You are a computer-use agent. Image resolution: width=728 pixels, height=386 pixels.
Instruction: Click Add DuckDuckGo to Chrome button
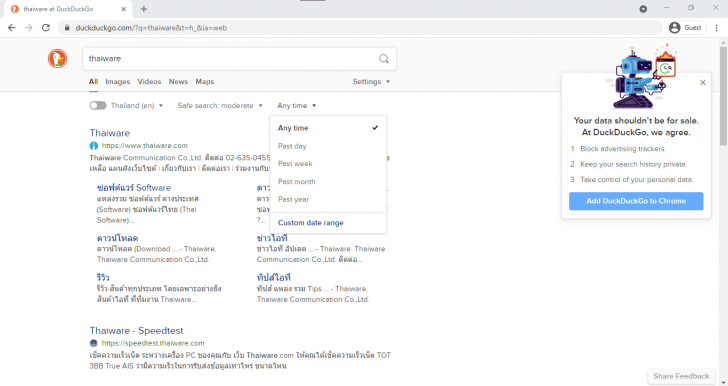point(636,201)
